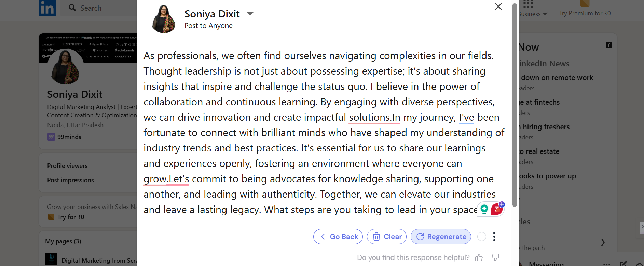
Task: Open the Business apps grid icon
Action: (x=528, y=4)
